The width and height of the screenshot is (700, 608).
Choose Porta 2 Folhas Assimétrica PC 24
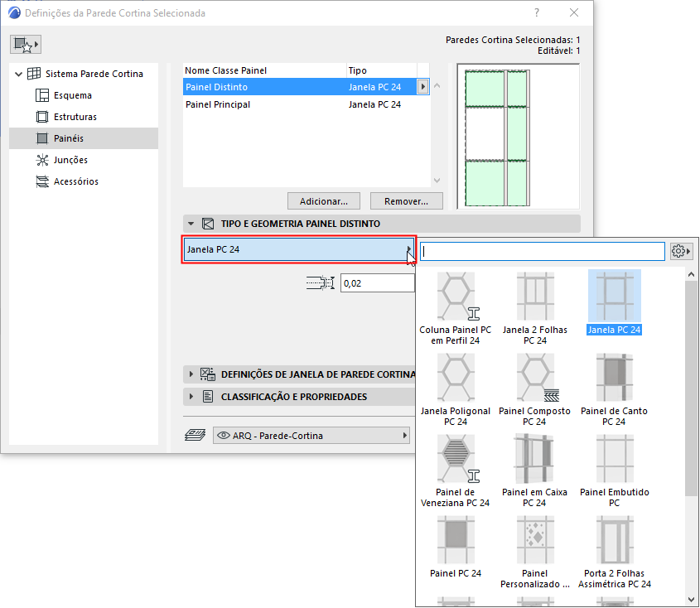[x=615, y=553]
